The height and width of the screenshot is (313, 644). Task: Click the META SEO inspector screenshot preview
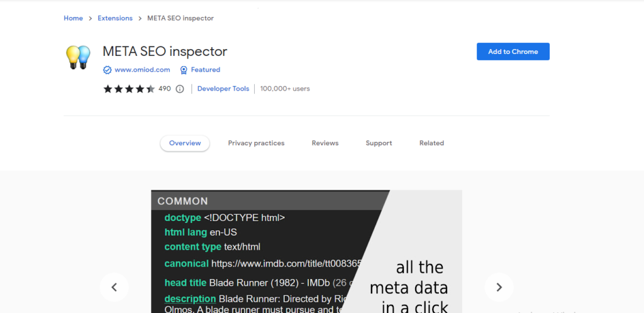pos(306,251)
